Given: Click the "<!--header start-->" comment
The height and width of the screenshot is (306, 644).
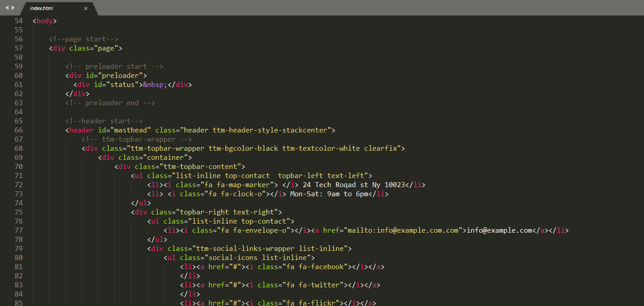Looking at the screenshot, I should pyautogui.click(x=104, y=121).
